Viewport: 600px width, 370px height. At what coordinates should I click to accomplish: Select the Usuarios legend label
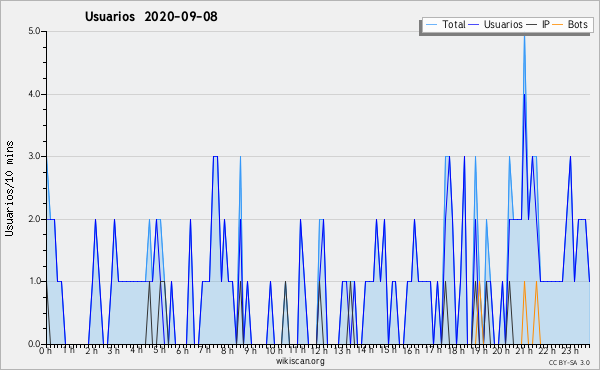(x=503, y=24)
